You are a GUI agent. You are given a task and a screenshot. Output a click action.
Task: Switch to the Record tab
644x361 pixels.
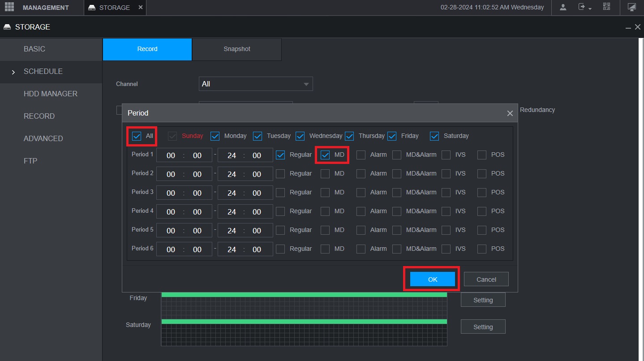[147, 49]
